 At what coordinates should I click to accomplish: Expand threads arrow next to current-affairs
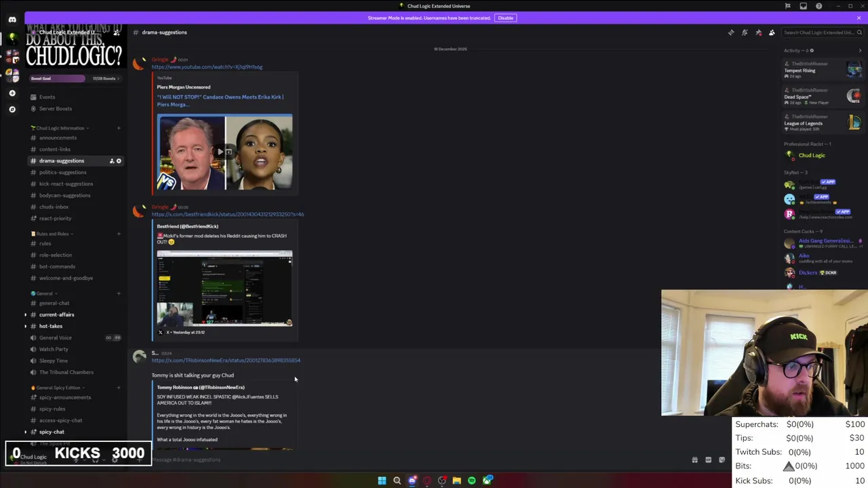[26, 314]
